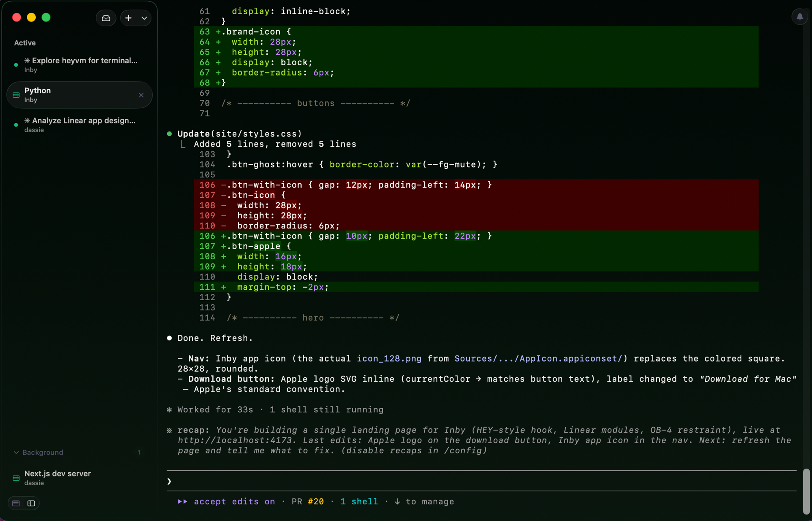Click green status dot of Explore heyvm session
This screenshot has width=812, height=521.
(x=16, y=65)
